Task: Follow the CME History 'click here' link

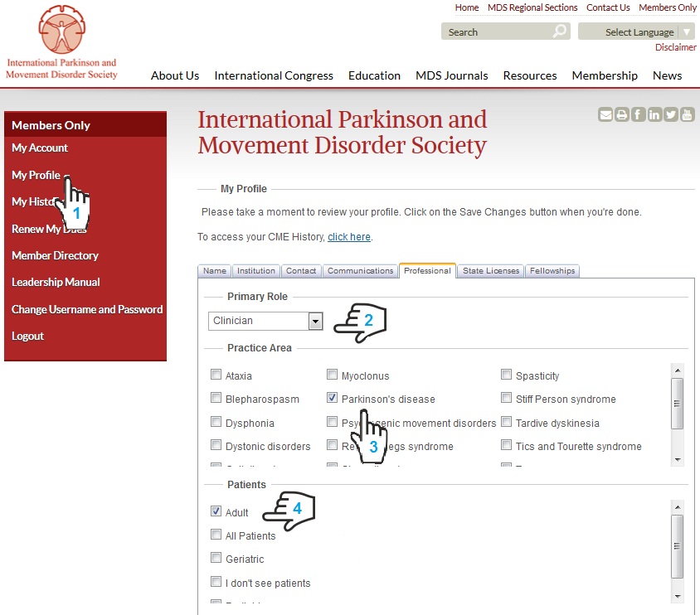Action: click(349, 237)
